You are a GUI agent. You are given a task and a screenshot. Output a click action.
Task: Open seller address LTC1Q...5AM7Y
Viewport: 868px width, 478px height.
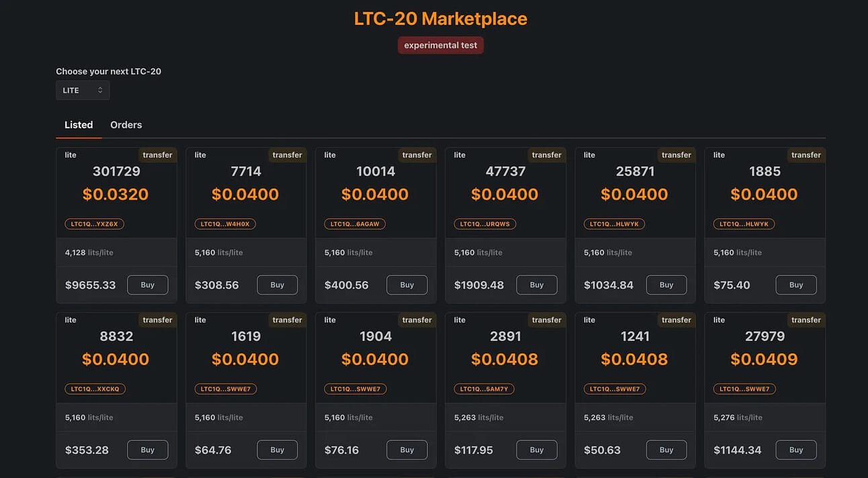coord(484,389)
